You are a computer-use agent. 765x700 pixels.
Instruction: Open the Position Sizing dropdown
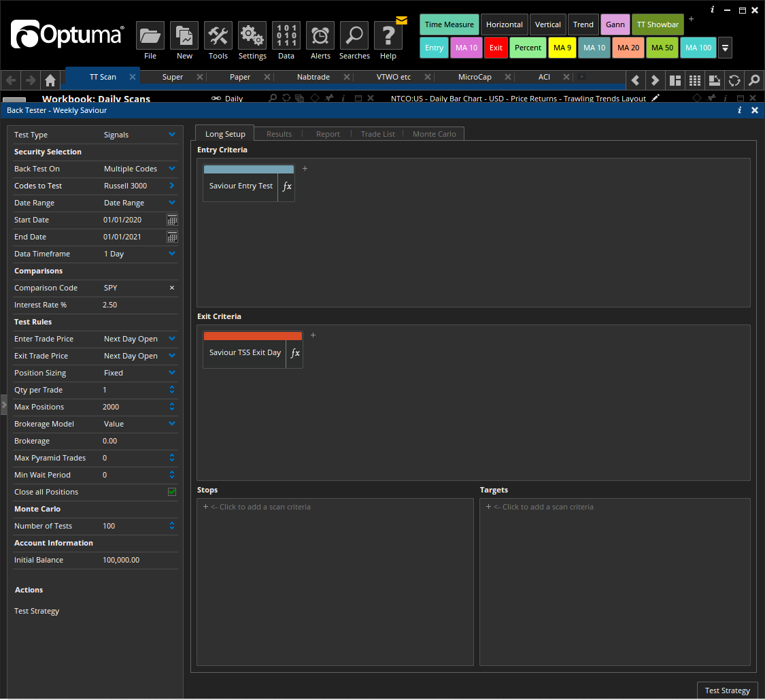point(172,373)
